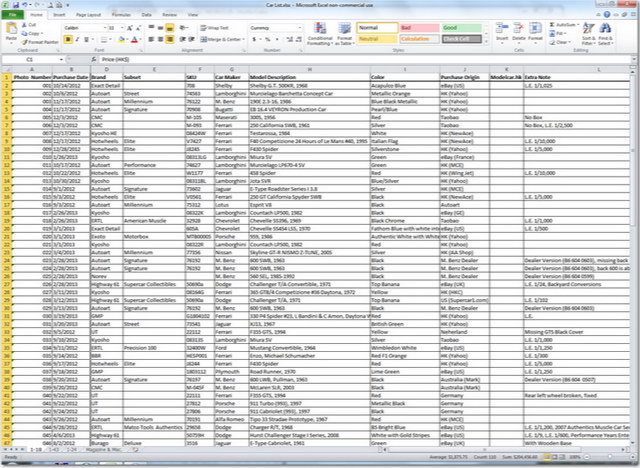Open Conditional Formatting
640x468 pixels.
(320, 34)
